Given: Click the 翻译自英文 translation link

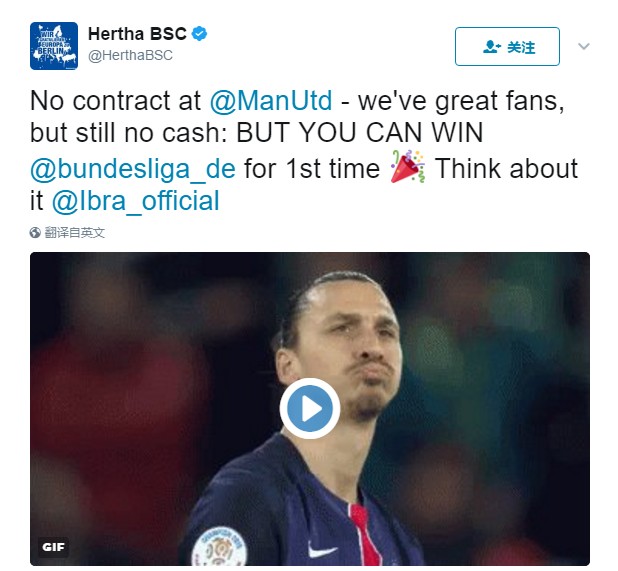Looking at the screenshot, I should 74,232.
